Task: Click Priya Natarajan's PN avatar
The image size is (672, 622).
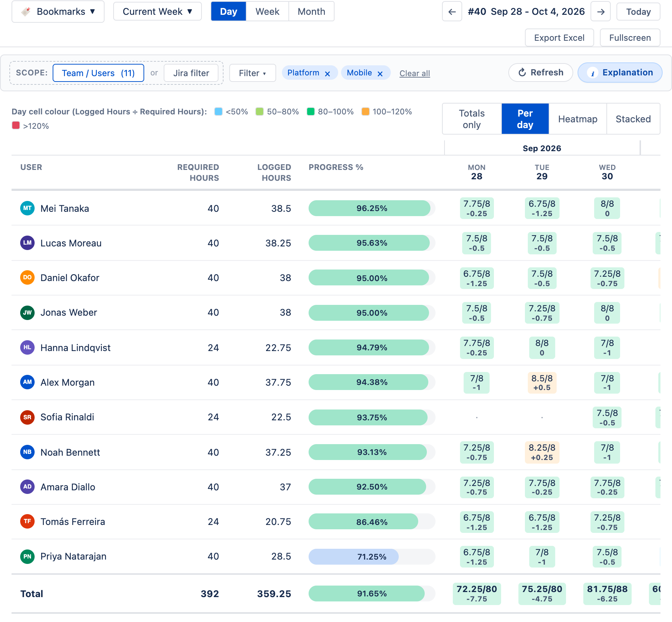Action: [x=27, y=556]
